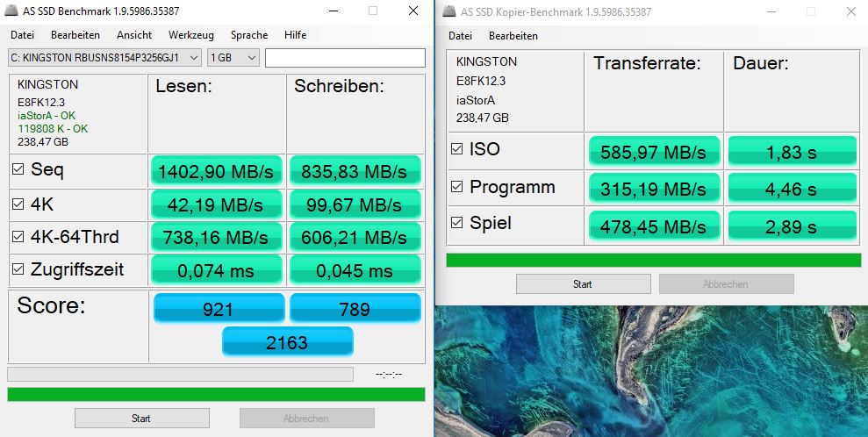Click the read score 921
Screen dimensions: 868x437
point(219,308)
